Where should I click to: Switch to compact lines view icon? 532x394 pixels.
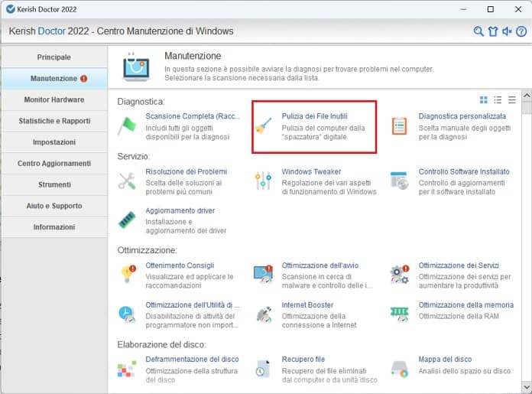(x=512, y=100)
